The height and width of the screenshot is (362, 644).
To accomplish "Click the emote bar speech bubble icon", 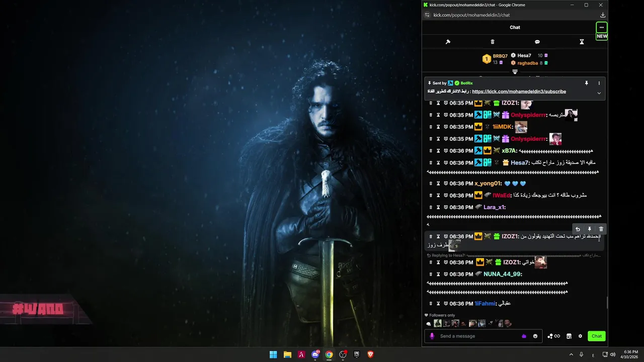I will [x=429, y=324].
